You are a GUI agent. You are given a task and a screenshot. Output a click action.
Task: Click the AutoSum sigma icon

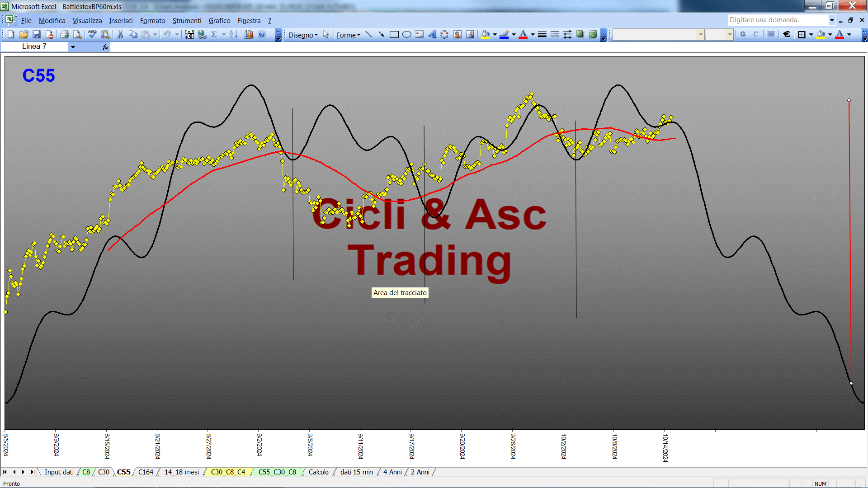pos(214,34)
